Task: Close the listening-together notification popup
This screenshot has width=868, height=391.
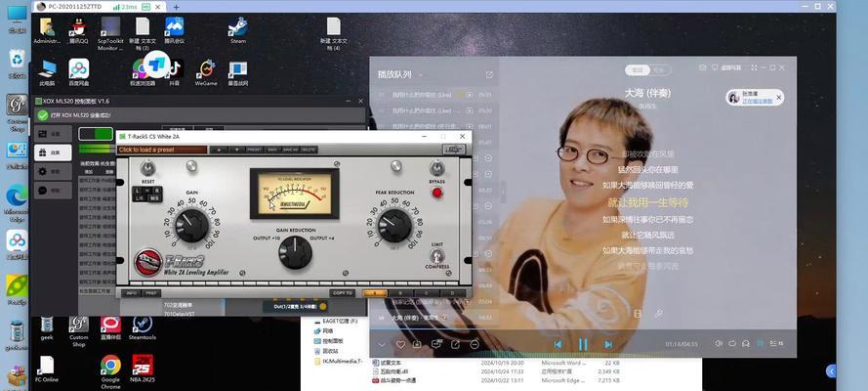Action: [778, 98]
